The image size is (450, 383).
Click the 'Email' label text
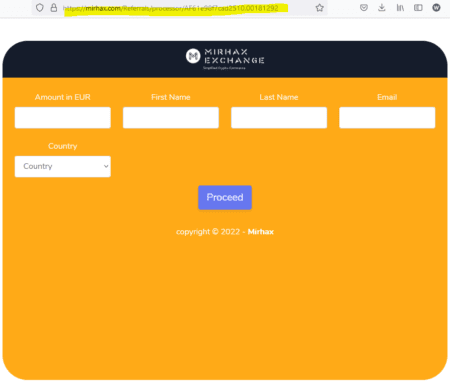tap(387, 97)
